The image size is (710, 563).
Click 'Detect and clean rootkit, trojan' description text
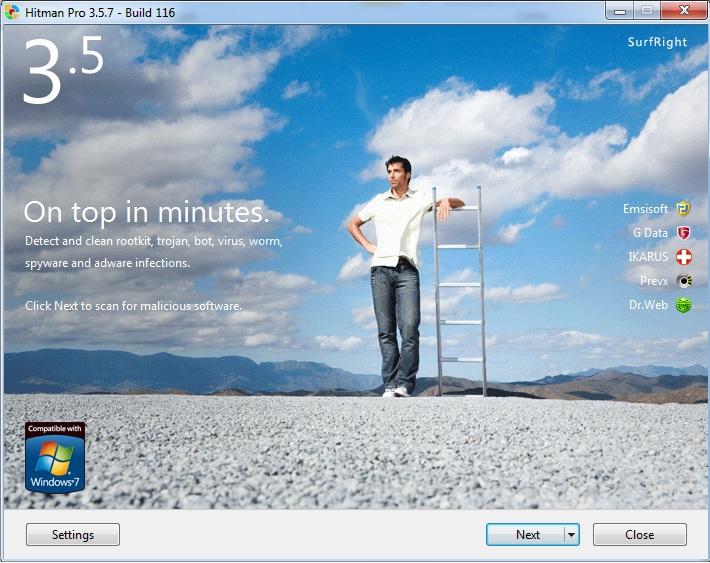pos(154,252)
